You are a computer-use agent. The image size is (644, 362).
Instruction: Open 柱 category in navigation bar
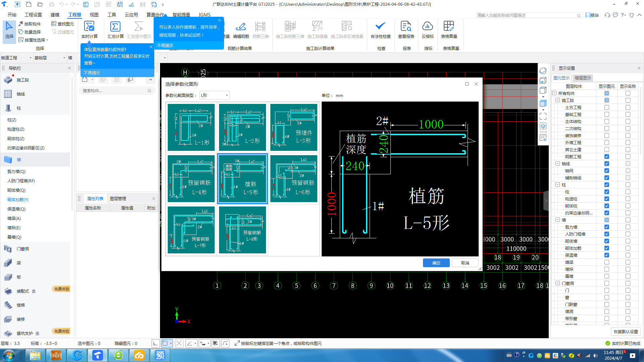(x=19, y=108)
